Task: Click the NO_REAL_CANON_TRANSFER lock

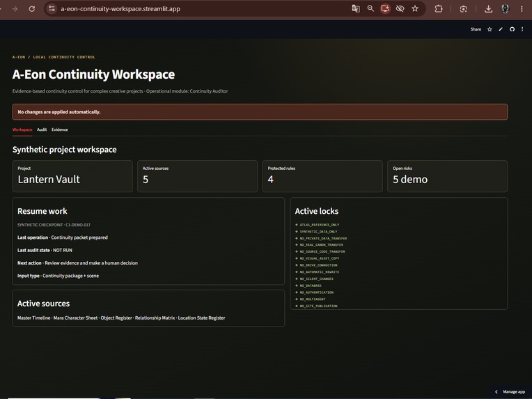Action: [x=321, y=244]
